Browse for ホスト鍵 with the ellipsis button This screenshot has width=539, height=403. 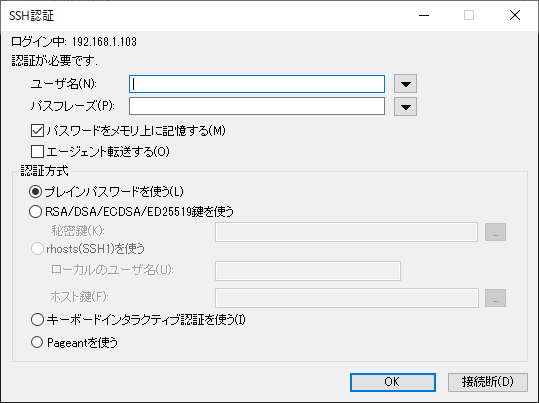[495, 298]
